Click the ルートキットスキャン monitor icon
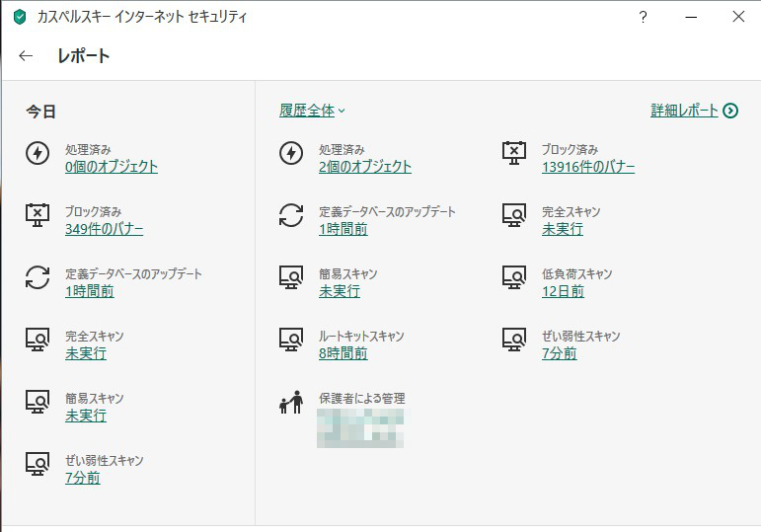The width and height of the screenshot is (761, 532). point(291,340)
